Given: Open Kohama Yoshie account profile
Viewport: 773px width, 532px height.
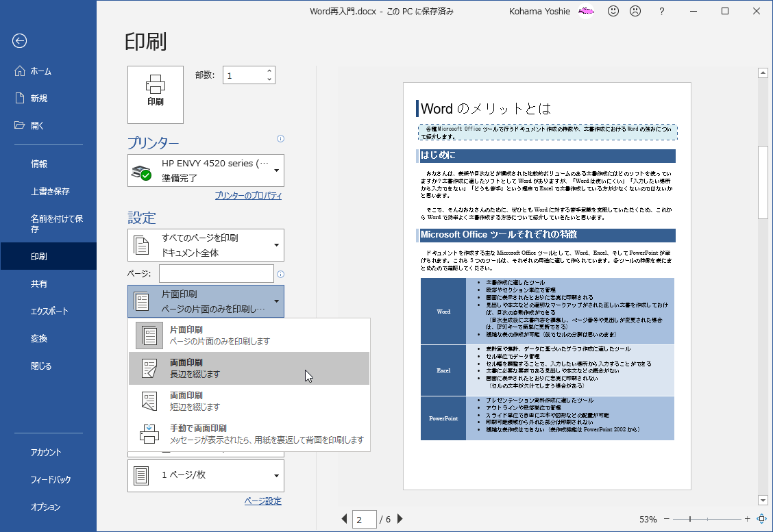Looking at the screenshot, I should (x=539, y=11).
